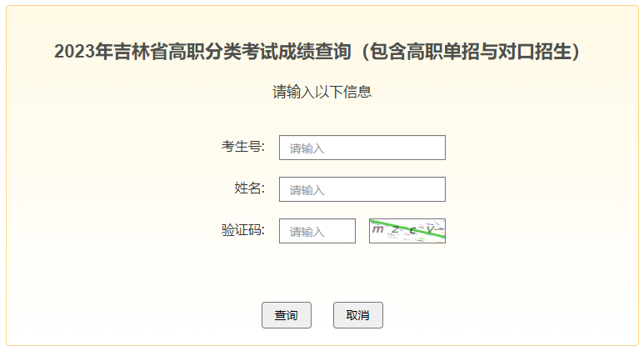644x351 pixels.
Task: Click the 姓名 field label
Action: coord(249,188)
